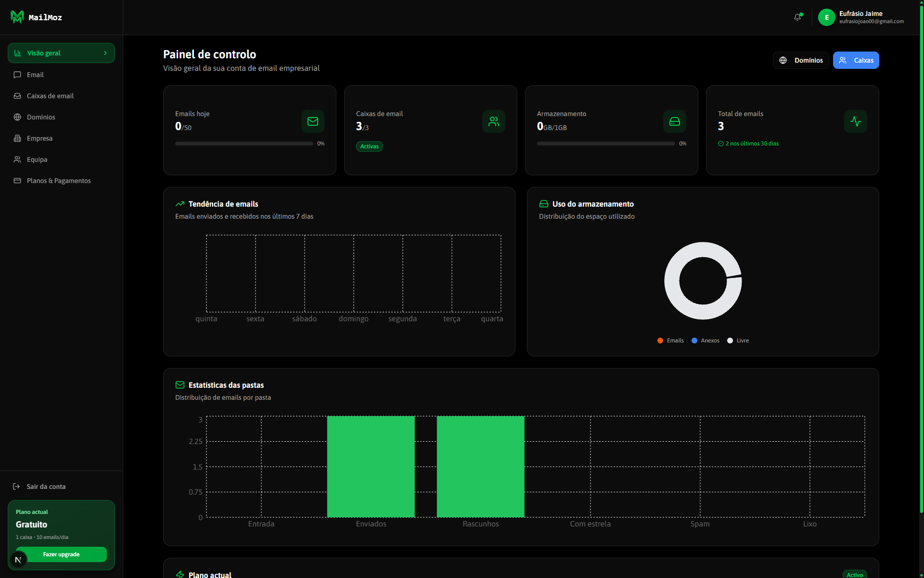Open the Domínios sidebar item

62,117
